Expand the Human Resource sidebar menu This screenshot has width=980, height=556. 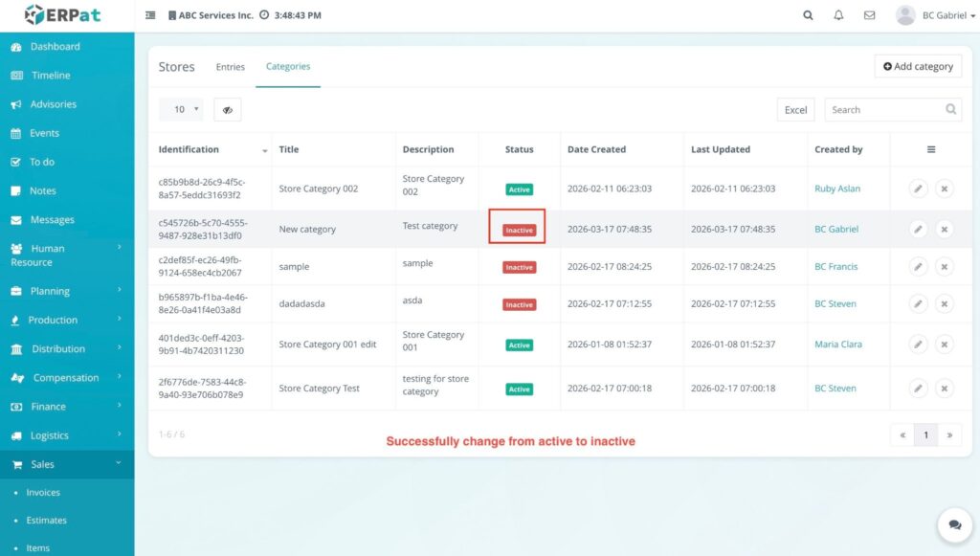pyautogui.click(x=67, y=255)
